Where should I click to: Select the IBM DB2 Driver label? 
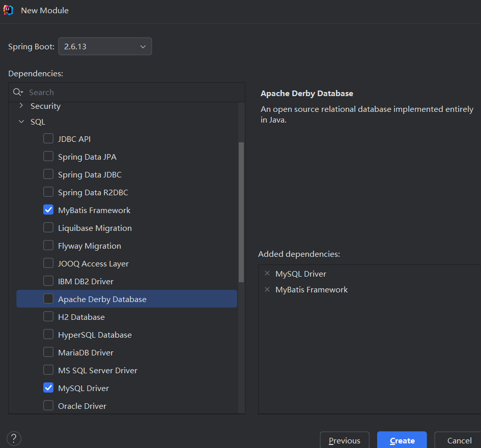click(86, 281)
